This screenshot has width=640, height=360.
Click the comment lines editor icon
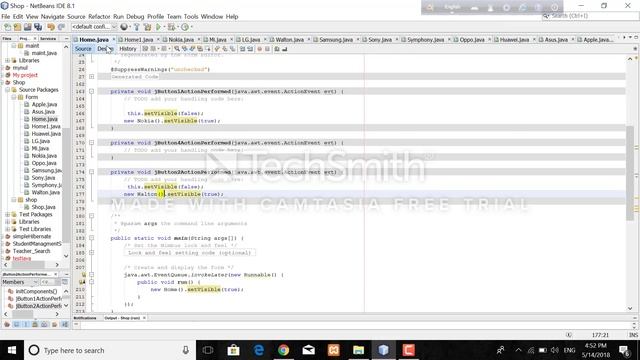coord(276,49)
